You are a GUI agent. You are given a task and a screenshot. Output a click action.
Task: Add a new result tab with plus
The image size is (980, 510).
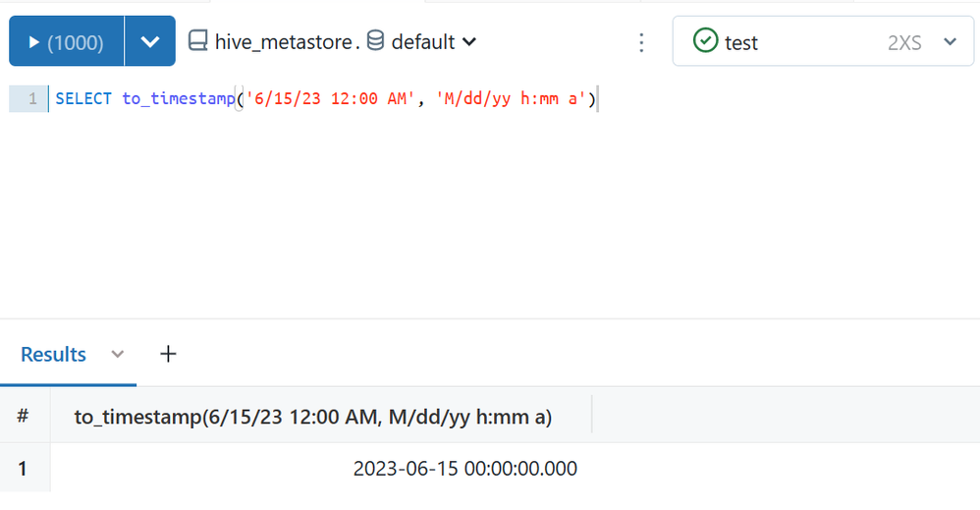168,354
